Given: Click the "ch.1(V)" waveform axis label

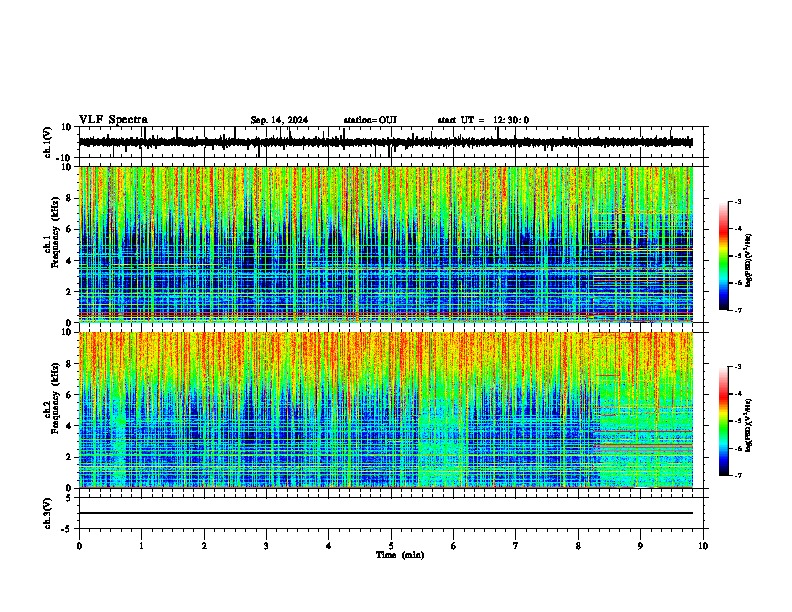Looking at the screenshot, I should click(48, 142).
